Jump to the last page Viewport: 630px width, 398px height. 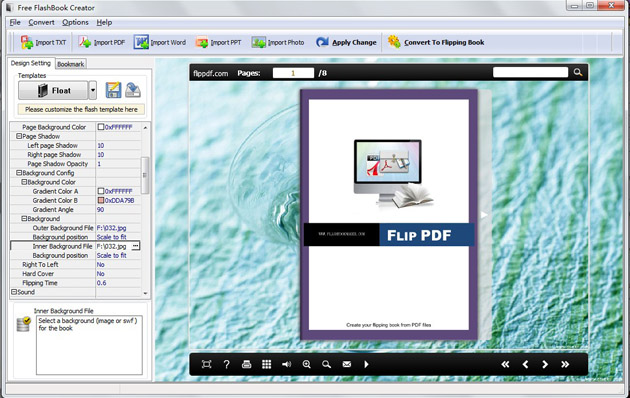(565, 364)
